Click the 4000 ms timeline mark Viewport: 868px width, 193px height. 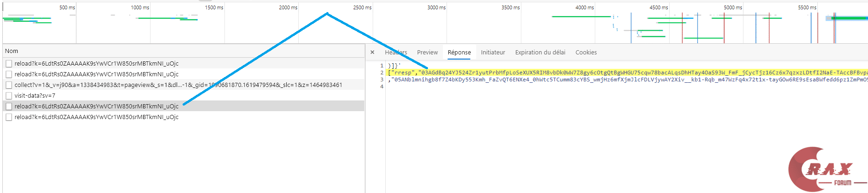[x=585, y=7]
